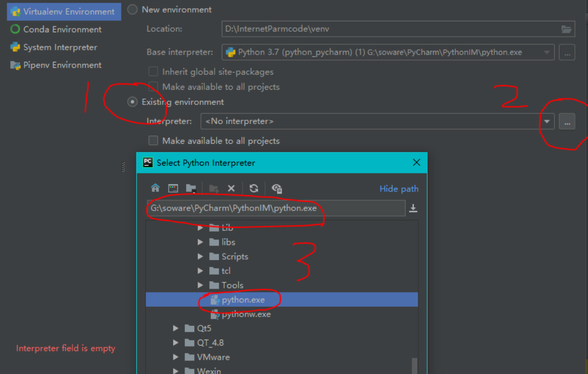Screen dimensions: 588x374
Task: Check Make available under Existing environment
Action: coord(153,141)
